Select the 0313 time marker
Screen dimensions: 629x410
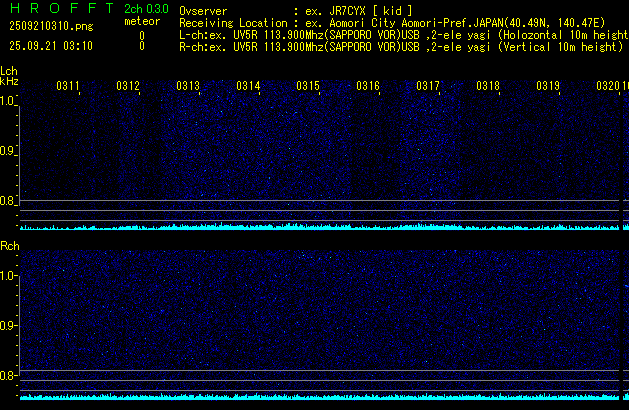pos(188,87)
